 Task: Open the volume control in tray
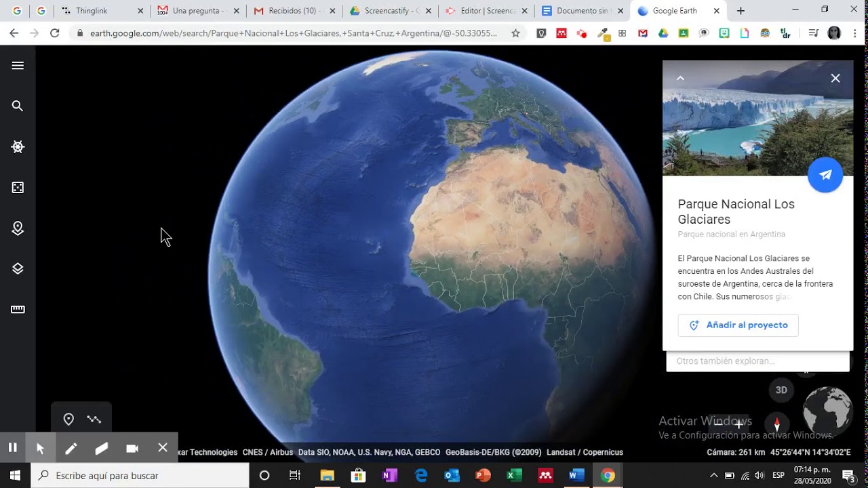pos(759,476)
